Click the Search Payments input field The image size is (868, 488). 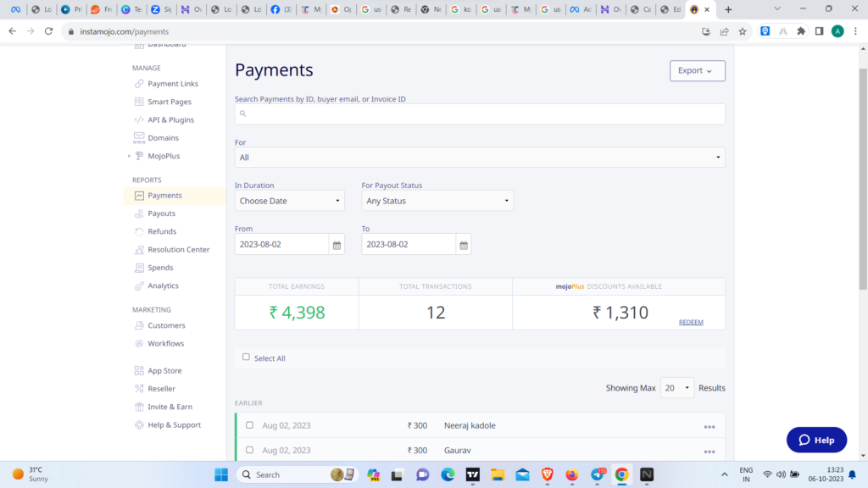(x=480, y=114)
